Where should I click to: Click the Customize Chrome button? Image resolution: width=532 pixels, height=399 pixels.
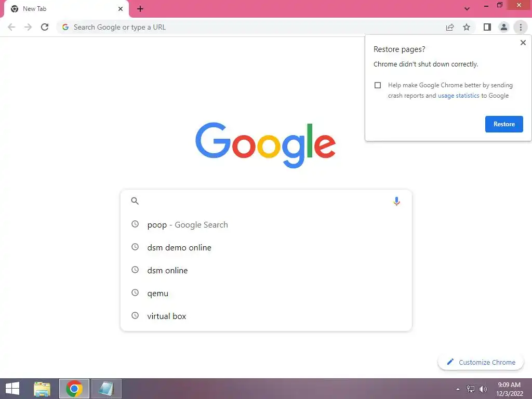[481, 362]
